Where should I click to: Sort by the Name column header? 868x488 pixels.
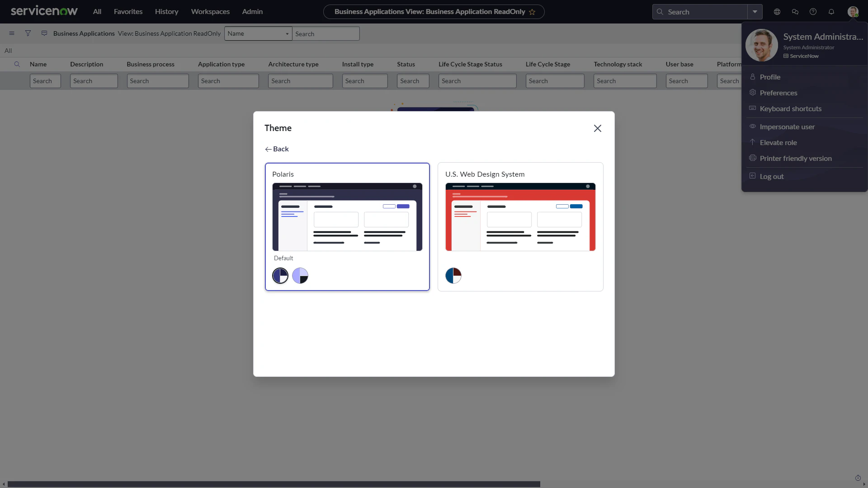click(x=38, y=64)
